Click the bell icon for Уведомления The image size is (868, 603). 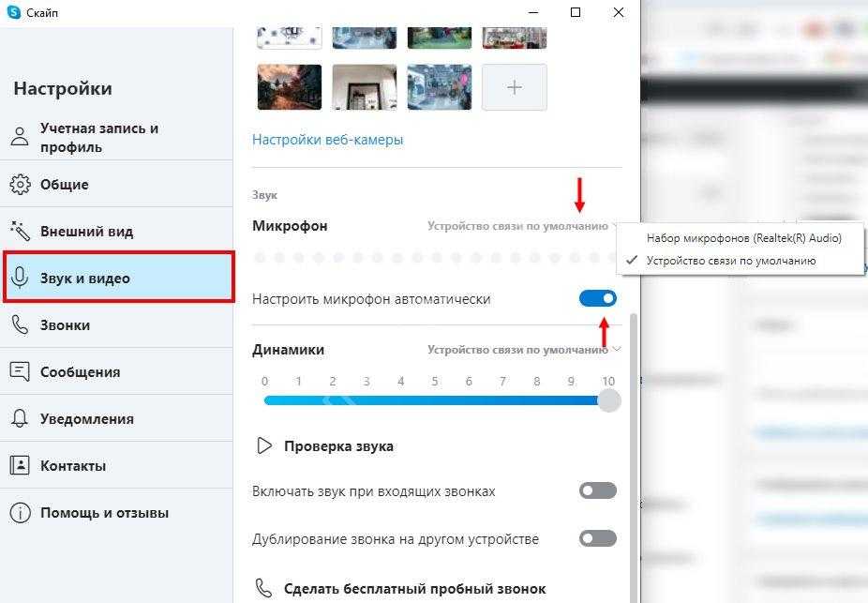(x=20, y=418)
